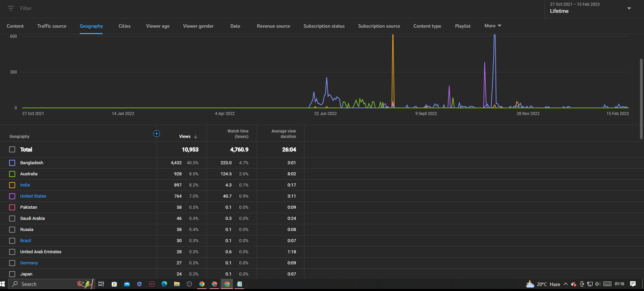Open the Windows Start menu

coord(3,284)
